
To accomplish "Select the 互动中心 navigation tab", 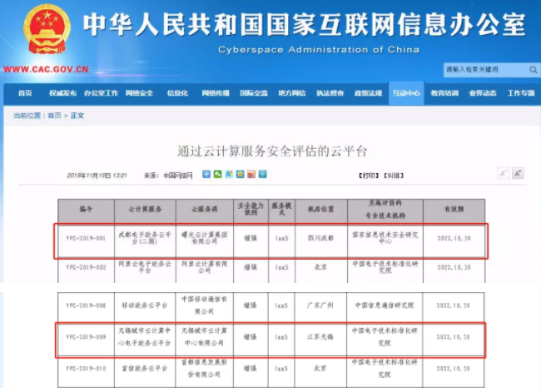I will pos(407,93).
